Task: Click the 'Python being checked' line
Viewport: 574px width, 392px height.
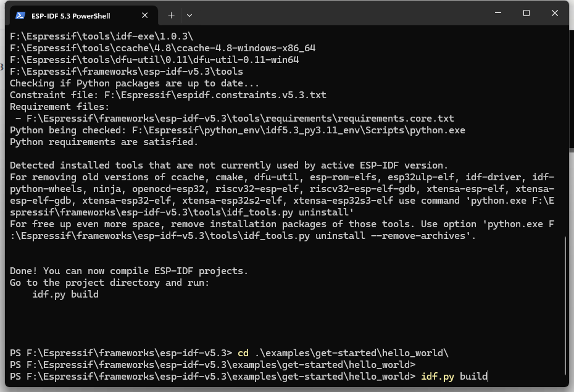Action: coord(237,130)
